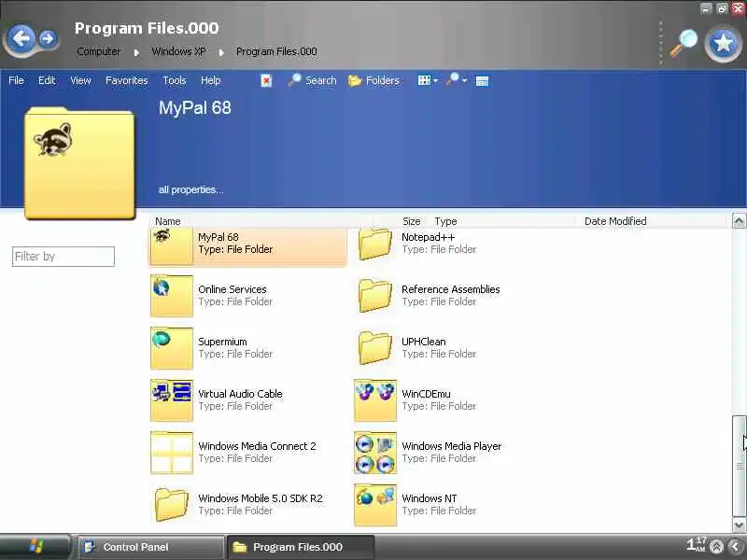The image size is (747, 560).
Task: Select the Virtual Audio Cable folder icon
Action: coord(172,400)
